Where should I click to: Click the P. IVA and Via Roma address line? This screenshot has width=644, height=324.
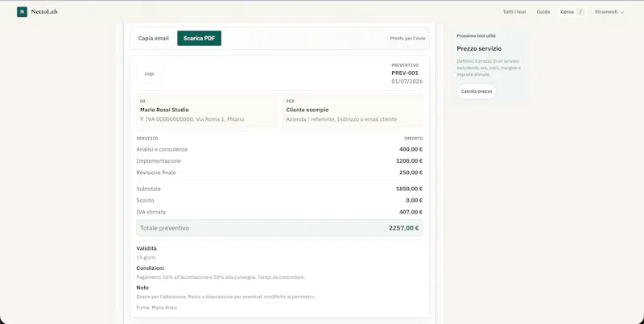tap(192, 119)
